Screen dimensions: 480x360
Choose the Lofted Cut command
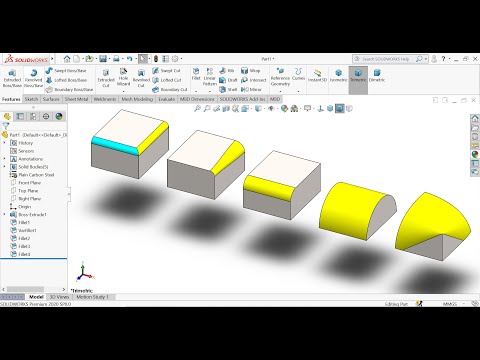(166, 80)
